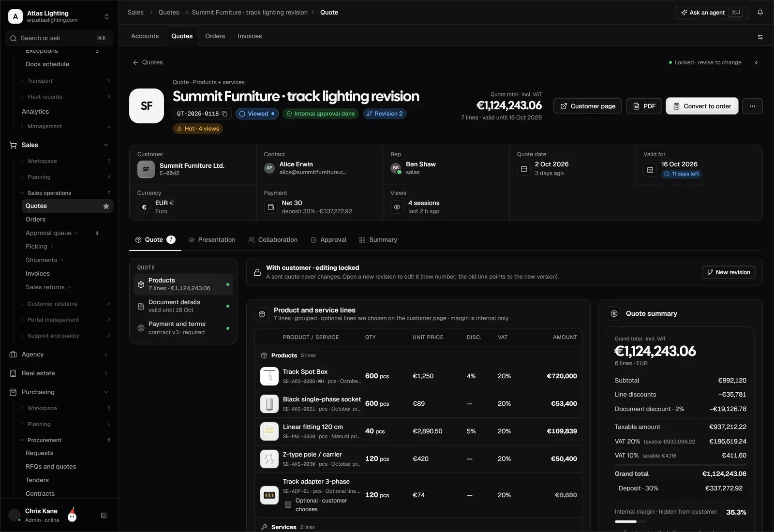Click the more options ellipsis button

[752, 106]
